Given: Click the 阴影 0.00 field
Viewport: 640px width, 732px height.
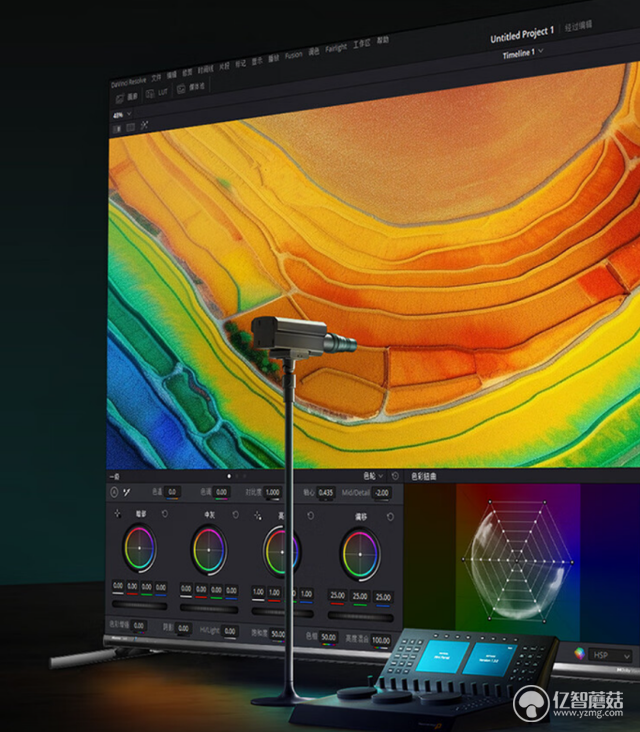Looking at the screenshot, I should [183, 628].
